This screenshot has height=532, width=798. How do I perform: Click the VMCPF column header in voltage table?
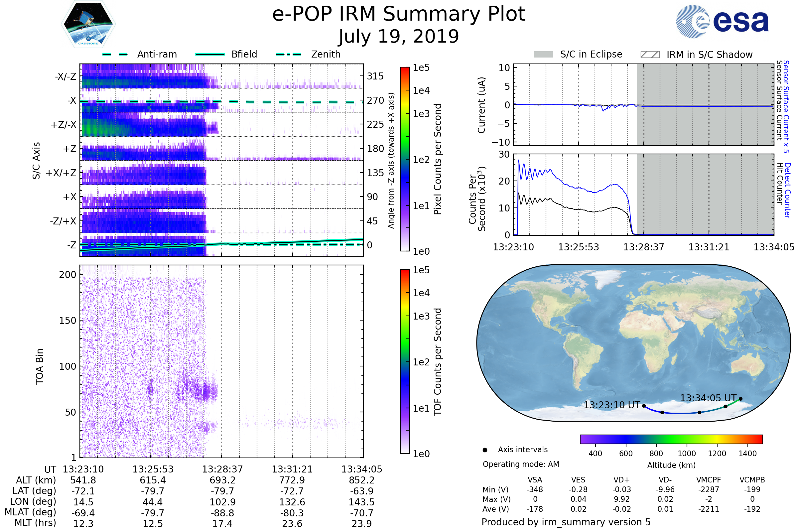pos(709,480)
